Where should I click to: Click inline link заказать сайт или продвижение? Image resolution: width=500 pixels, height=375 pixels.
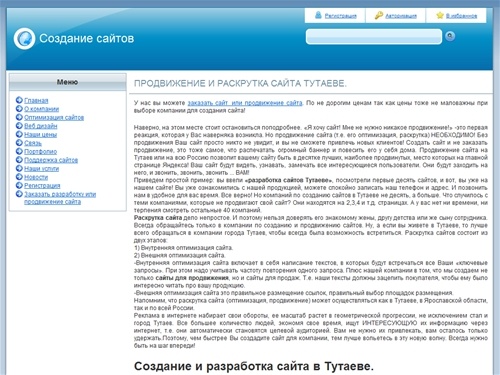click(x=245, y=103)
